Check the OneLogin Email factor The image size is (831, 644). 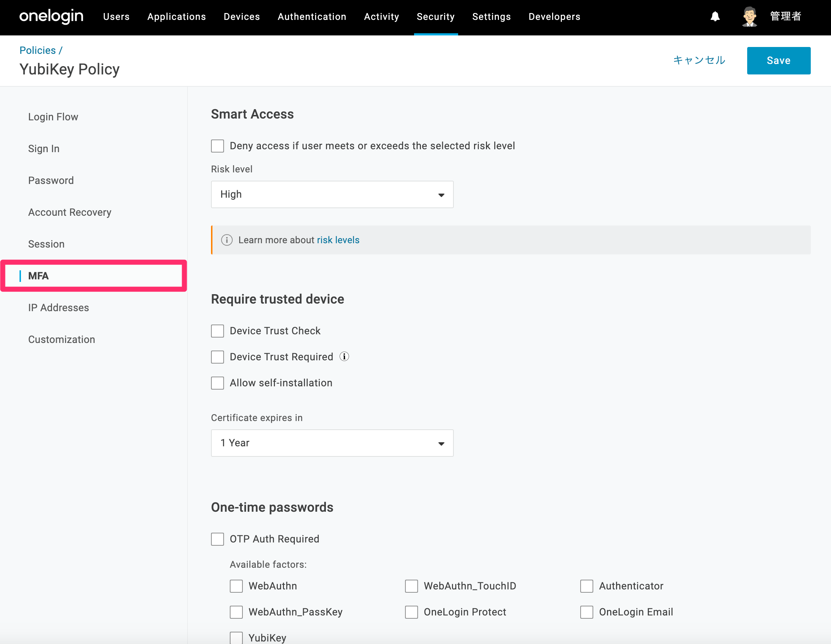coord(586,612)
